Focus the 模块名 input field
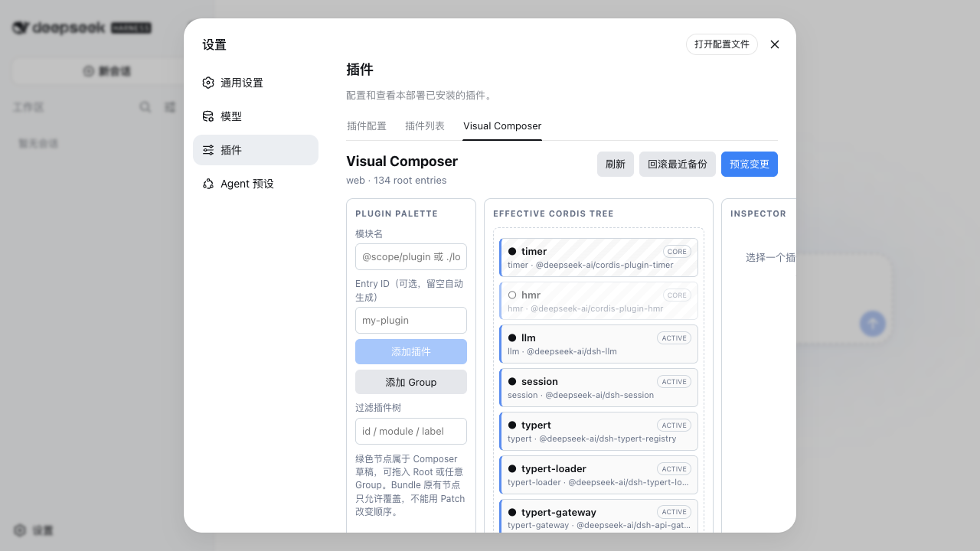980x551 pixels. [411, 256]
